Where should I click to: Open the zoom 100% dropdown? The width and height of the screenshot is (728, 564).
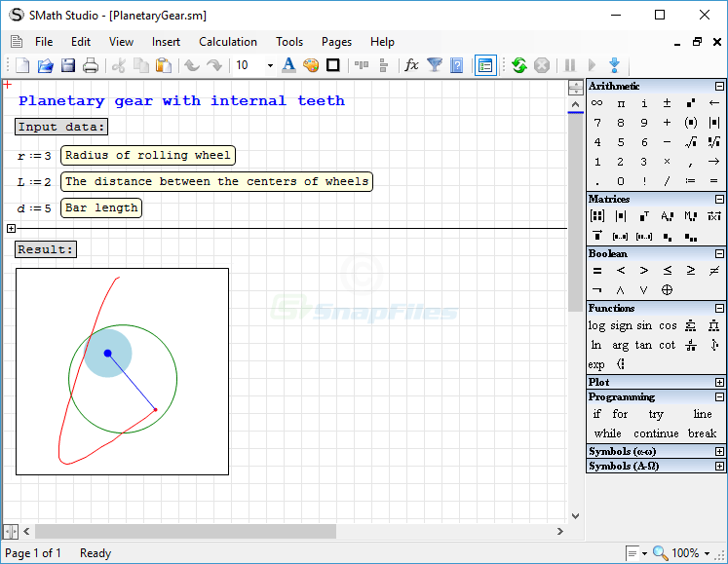(x=708, y=553)
